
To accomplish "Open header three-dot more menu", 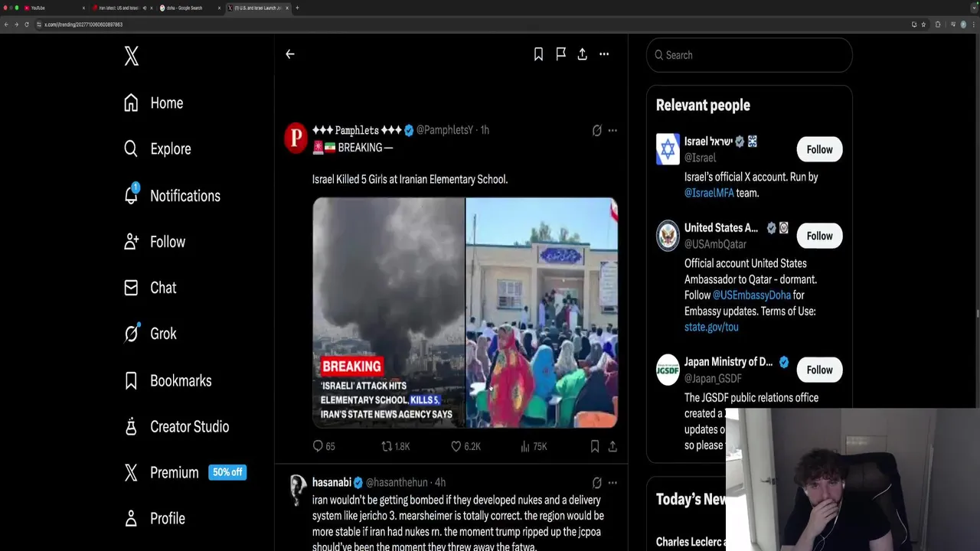I will (x=604, y=54).
